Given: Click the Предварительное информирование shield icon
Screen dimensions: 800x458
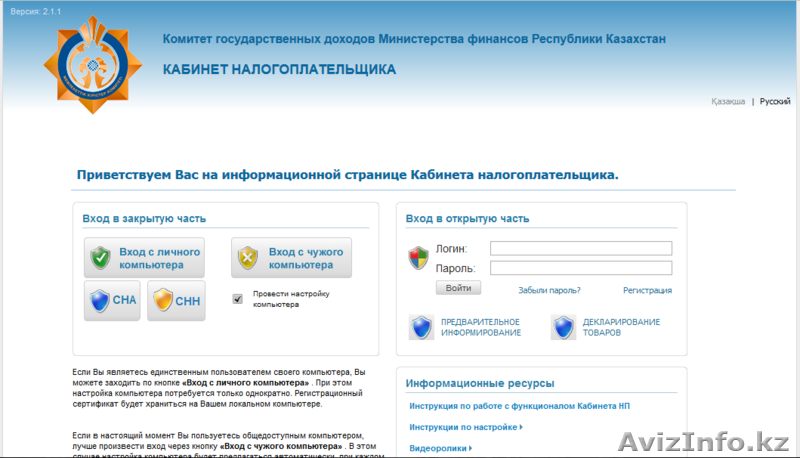Looking at the screenshot, I should tap(421, 327).
